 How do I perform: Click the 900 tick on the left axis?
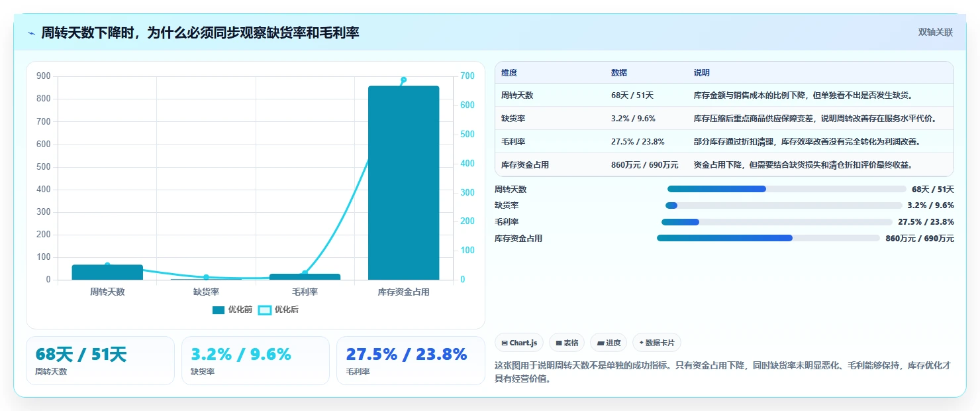coord(44,76)
